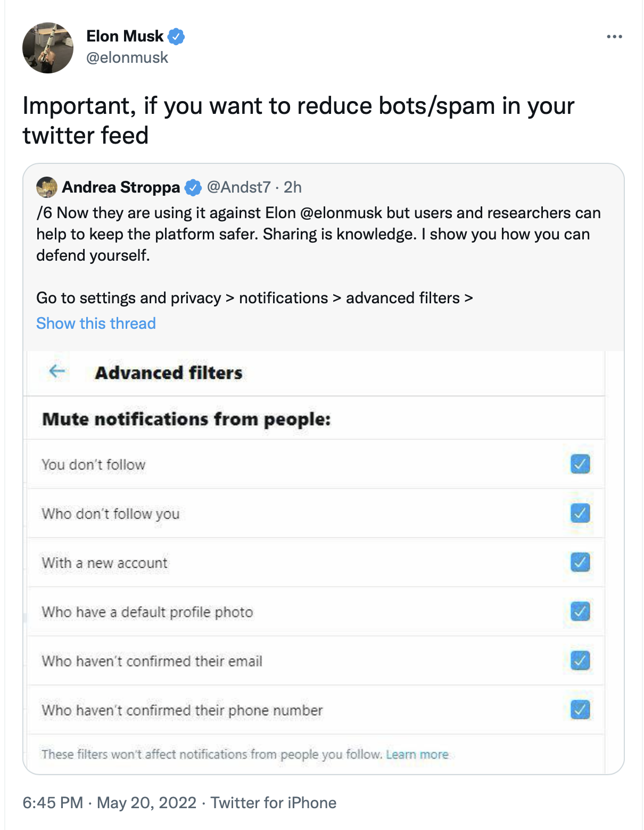Click Andrea Stroppa's verified badge
The height and width of the screenshot is (830, 644).
click(x=193, y=188)
